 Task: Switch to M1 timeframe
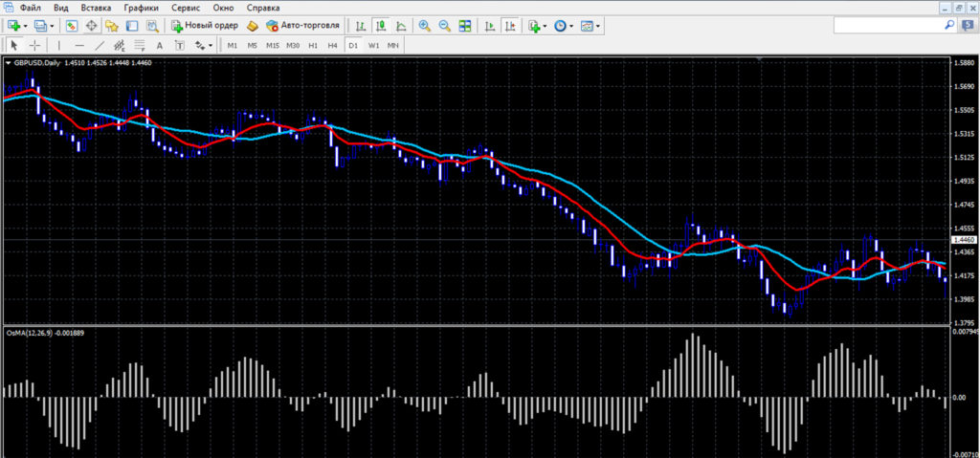click(x=232, y=46)
